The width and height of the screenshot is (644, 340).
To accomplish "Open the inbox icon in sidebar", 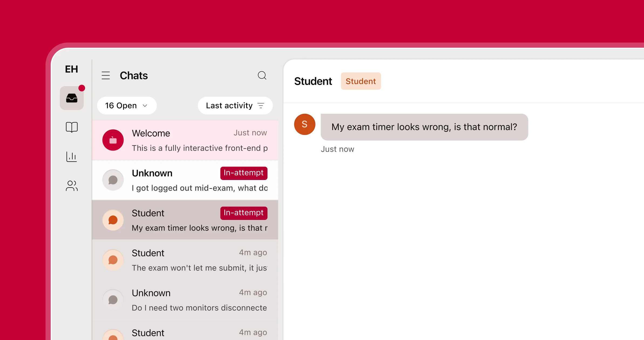I will [x=72, y=98].
